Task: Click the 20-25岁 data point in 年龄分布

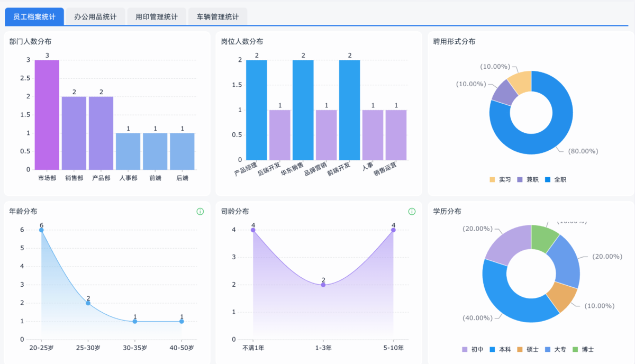Action: click(x=41, y=230)
